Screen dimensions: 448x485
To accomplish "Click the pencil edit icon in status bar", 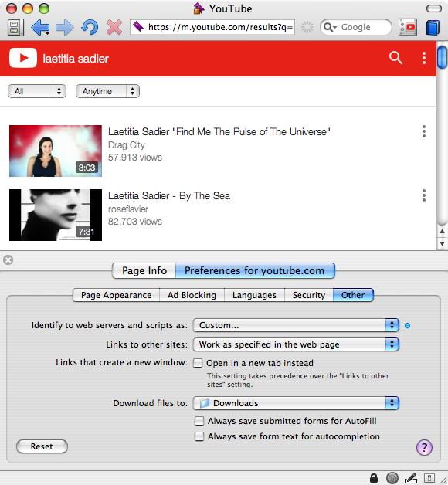I will (411, 478).
